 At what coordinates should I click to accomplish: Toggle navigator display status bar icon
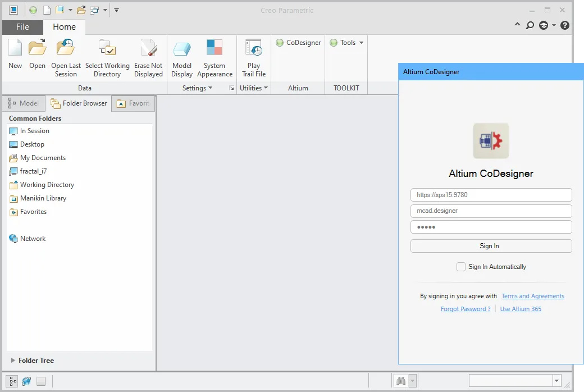coord(12,381)
